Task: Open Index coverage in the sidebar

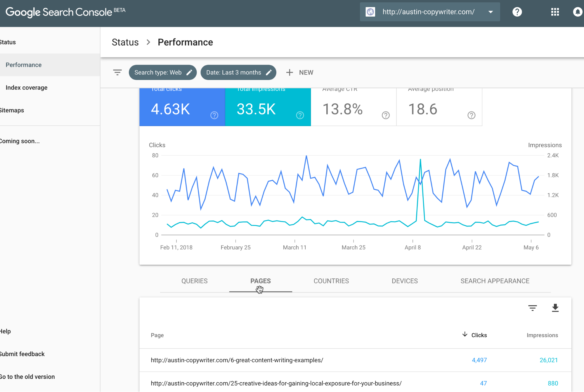Action: (26, 88)
